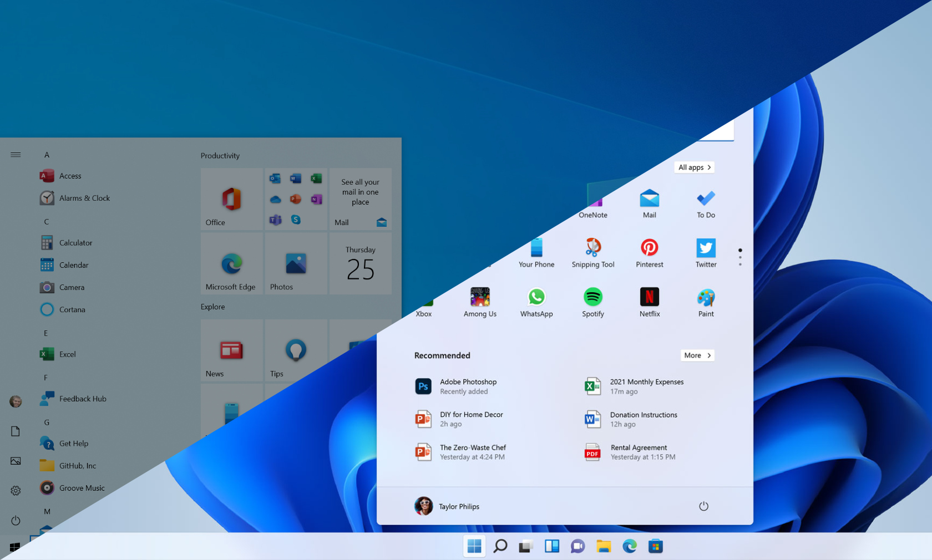Screen dimensions: 932x560
Task: Select Calculator in the app list
Action: (x=75, y=243)
